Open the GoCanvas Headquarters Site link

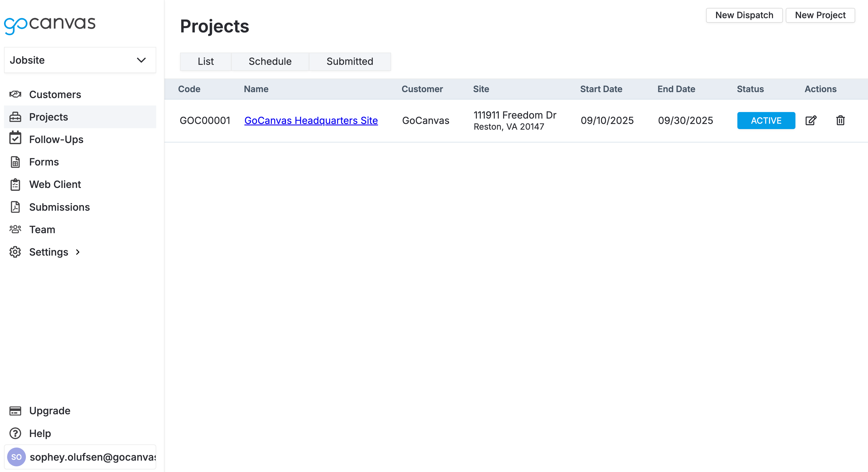point(311,121)
